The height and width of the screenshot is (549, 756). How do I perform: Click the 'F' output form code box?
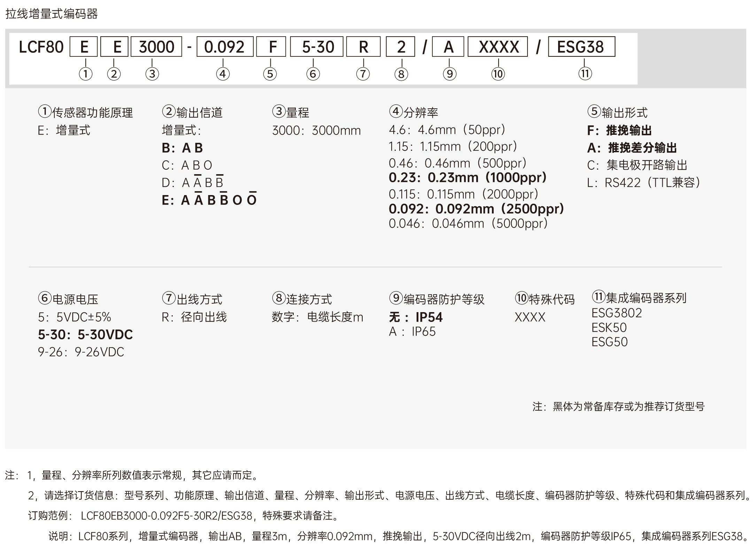[x=271, y=47]
